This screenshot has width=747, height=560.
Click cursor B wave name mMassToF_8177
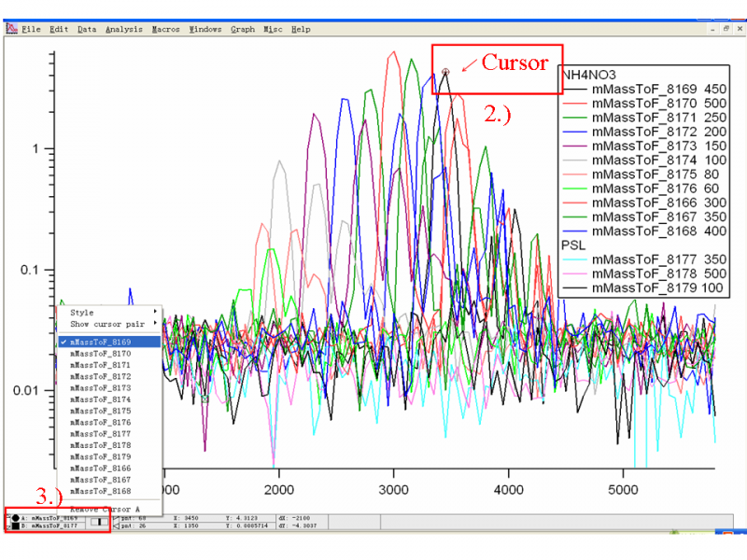click(56, 527)
